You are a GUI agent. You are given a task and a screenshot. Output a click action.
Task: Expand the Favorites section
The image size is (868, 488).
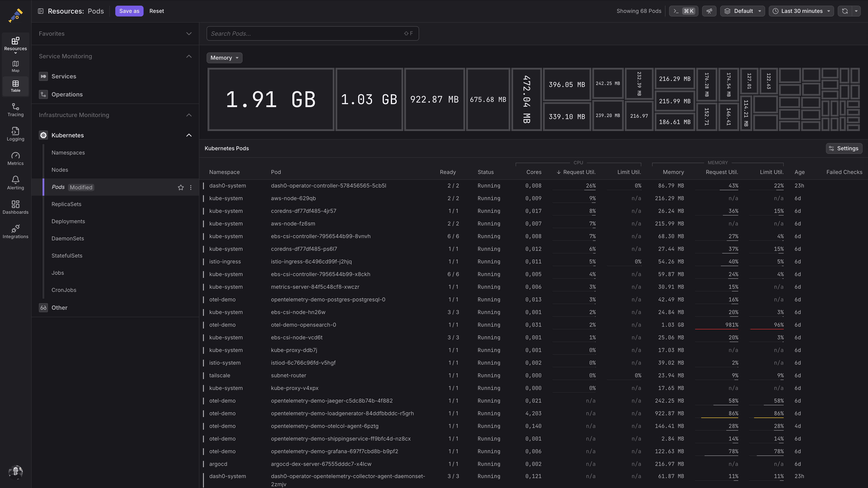coord(189,33)
